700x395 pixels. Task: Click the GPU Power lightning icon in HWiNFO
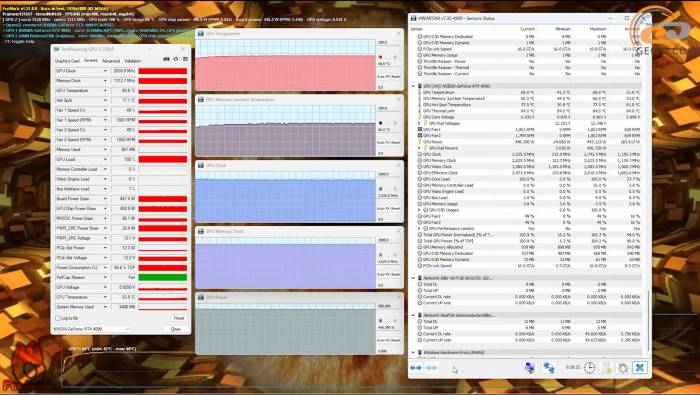coord(420,142)
